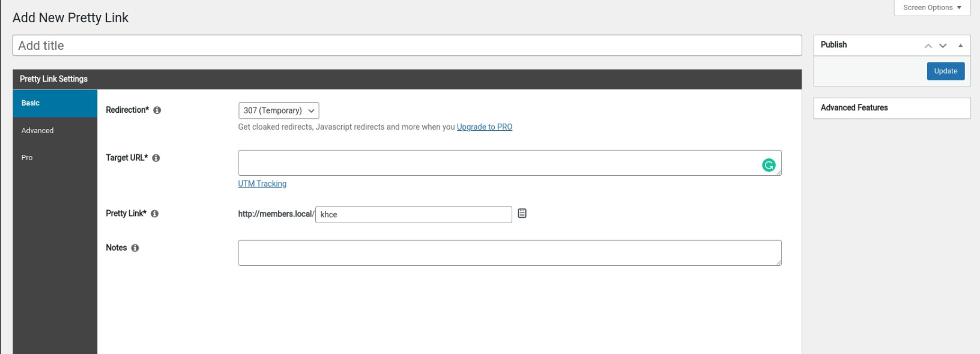Click the Notes info icon

coord(135,248)
